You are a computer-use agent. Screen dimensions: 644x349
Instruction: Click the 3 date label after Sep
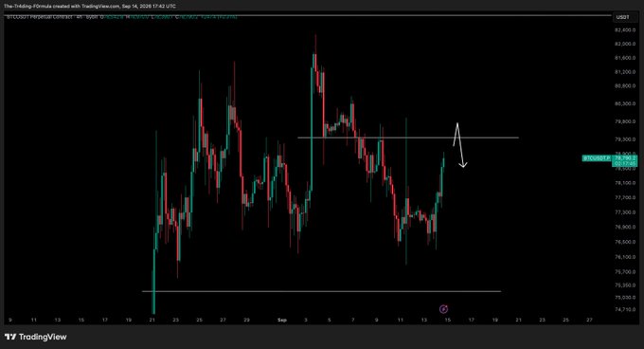306,320
